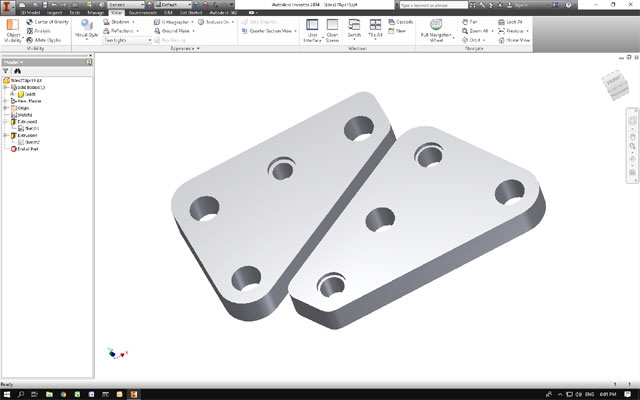Expand the Solid Bodies tree node
Viewport: 640px width, 400px height.
tap(6, 88)
